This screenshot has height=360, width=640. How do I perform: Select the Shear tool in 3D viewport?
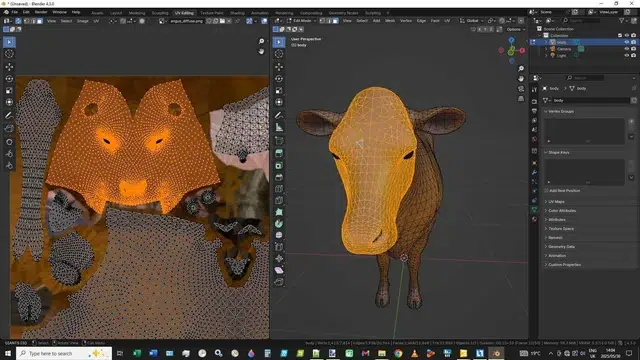279,270
